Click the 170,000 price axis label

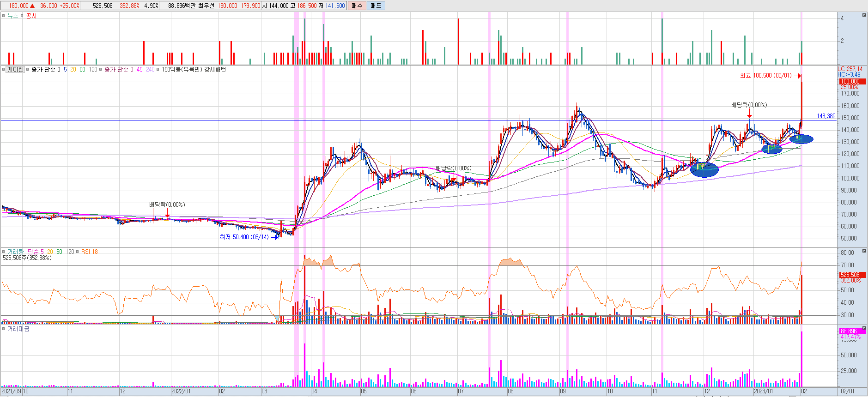tap(850, 93)
